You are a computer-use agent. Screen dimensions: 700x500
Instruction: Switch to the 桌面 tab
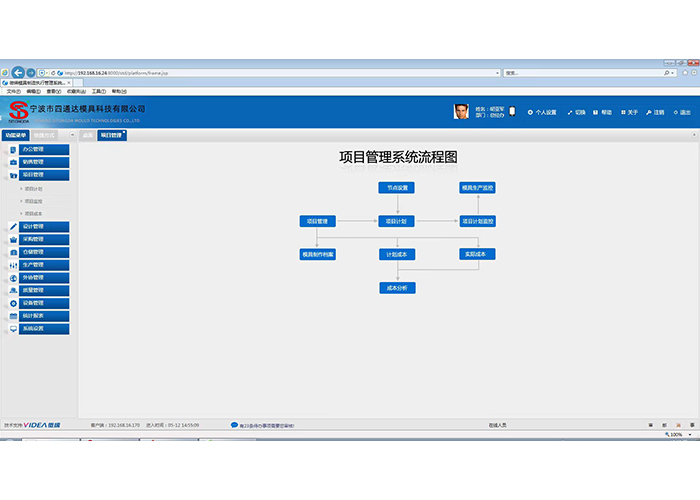(x=87, y=134)
